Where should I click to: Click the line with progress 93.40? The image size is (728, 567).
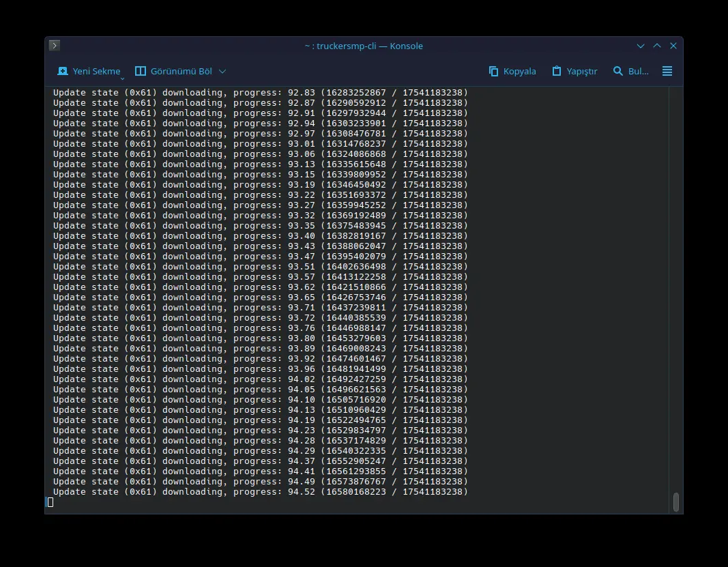[x=261, y=235]
